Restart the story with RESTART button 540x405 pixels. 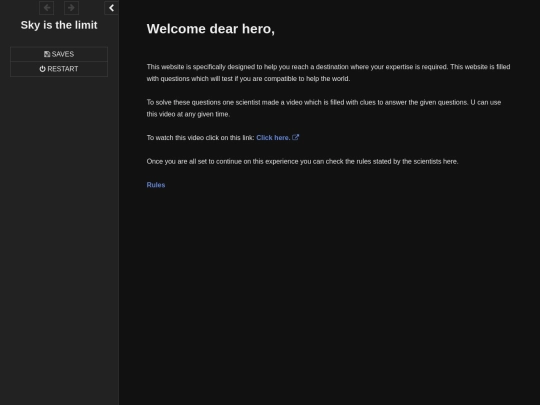(59, 69)
